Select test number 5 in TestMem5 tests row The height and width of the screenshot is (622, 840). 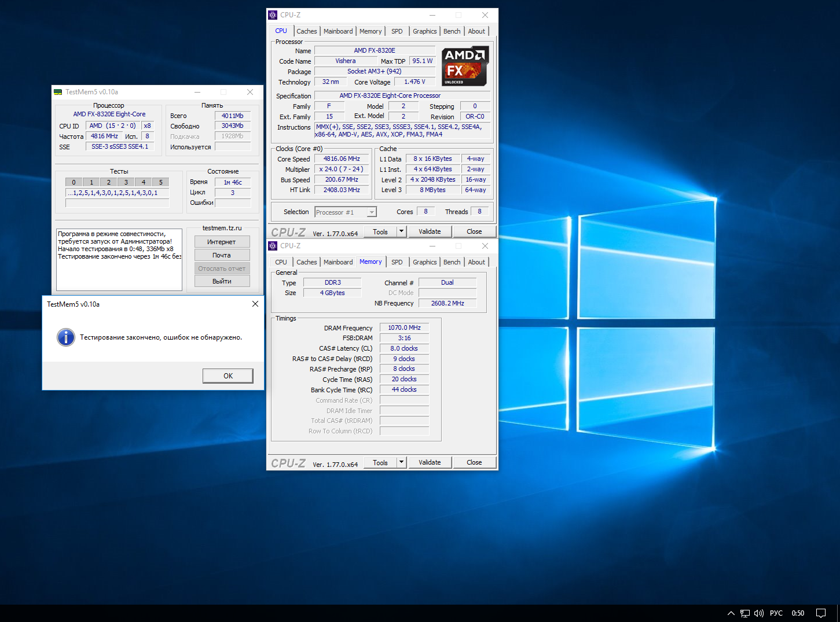pyautogui.click(x=161, y=182)
